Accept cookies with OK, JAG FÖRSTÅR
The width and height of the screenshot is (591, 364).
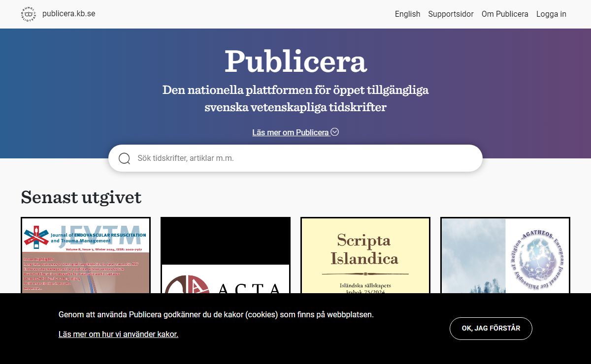[x=491, y=329]
